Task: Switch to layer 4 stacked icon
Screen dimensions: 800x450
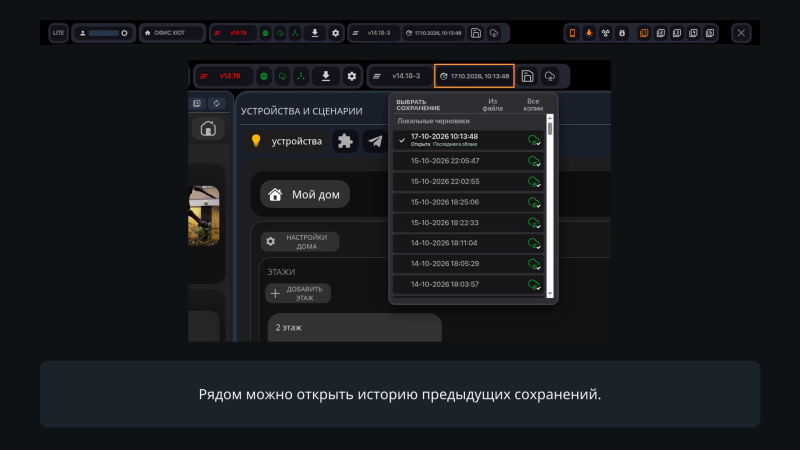Action: click(693, 33)
